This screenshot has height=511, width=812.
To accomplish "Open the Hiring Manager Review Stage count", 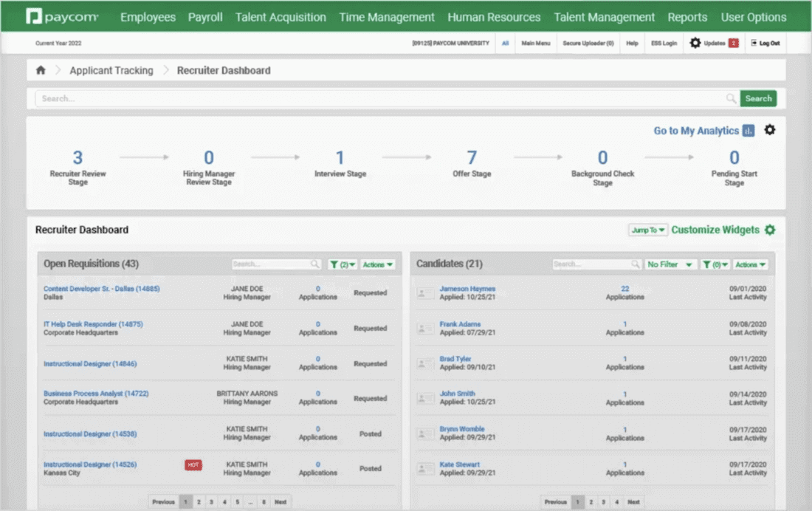I will click(209, 157).
